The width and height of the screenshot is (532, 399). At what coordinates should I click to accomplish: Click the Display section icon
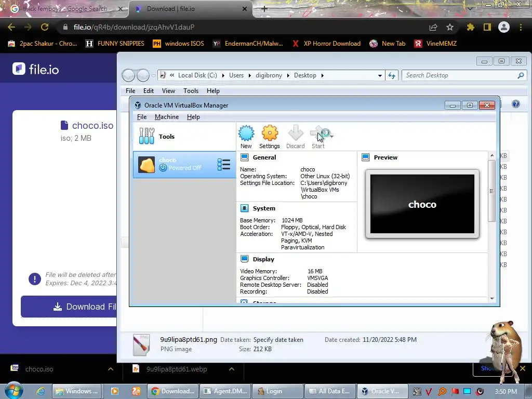[x=244, y=259]
